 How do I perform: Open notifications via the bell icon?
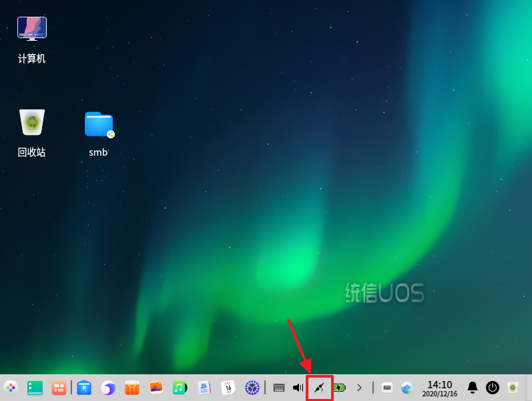coord(473,387)
